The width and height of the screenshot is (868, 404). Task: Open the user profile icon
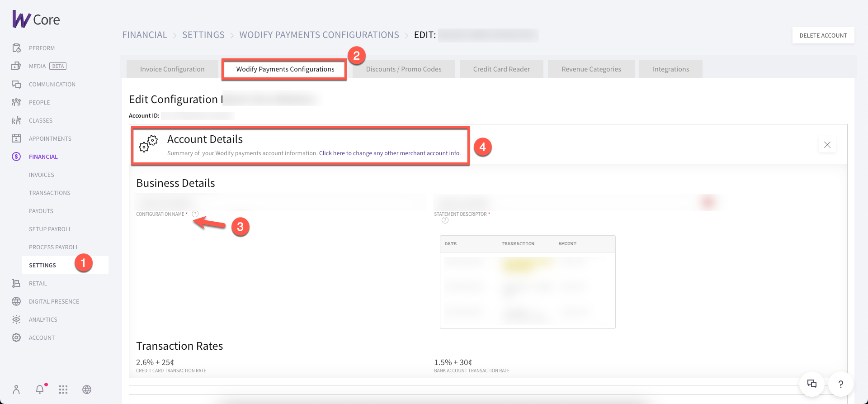(16, 390)
